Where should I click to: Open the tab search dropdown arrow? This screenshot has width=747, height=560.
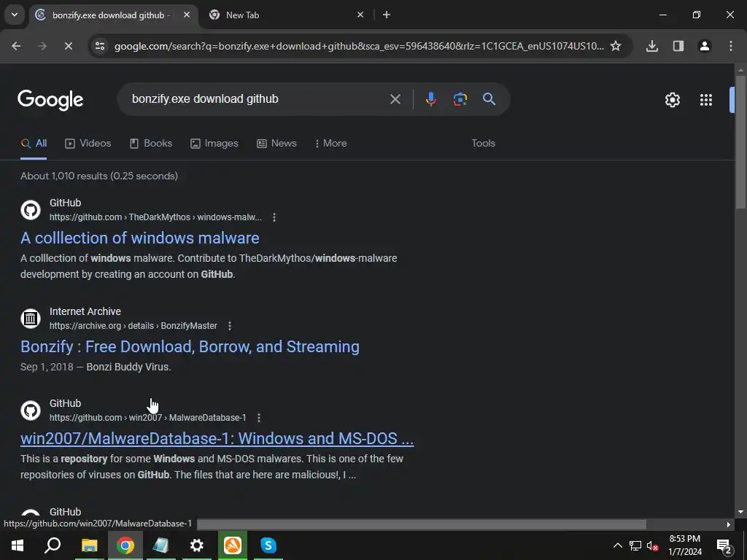pyautogui.click(x=15, y=15)
